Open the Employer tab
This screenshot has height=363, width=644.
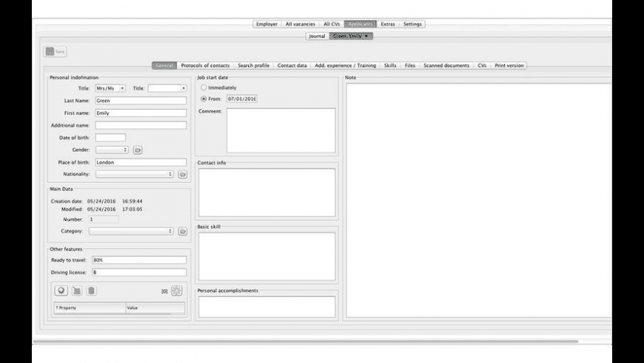[266, 24]
